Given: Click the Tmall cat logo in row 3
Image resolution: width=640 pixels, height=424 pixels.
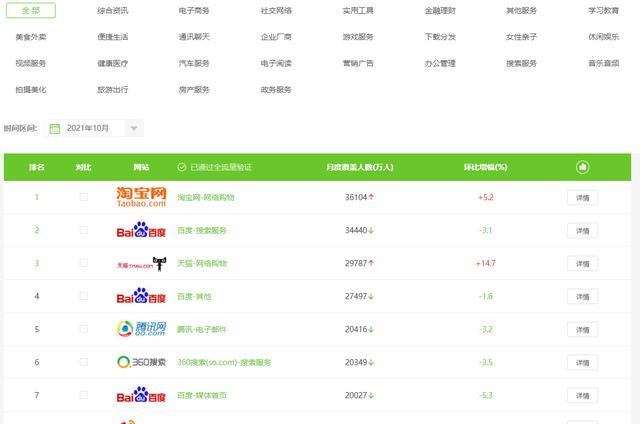Looking at the screenshot, I should tap(141, 264).
